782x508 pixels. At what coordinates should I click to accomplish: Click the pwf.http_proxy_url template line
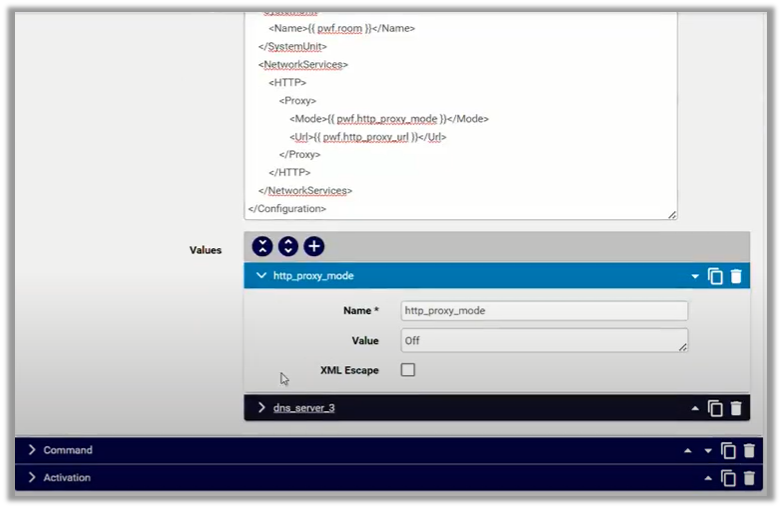point(368,137)
